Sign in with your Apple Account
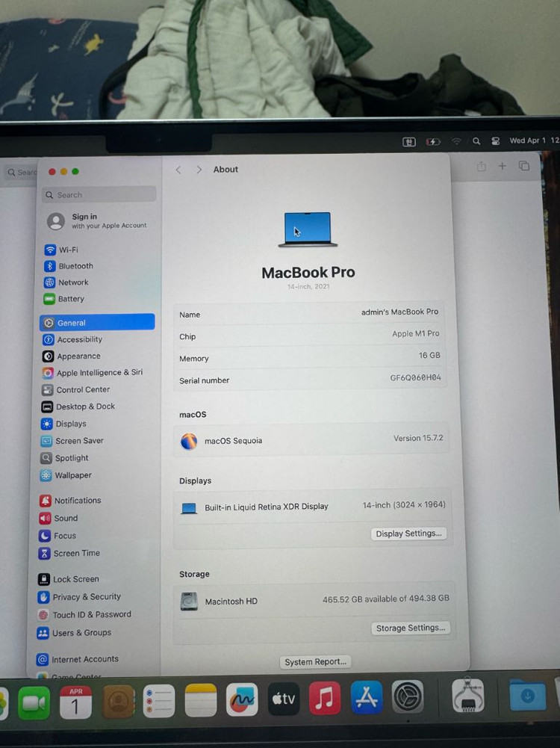Image resolution: width=560 pixels, height=748 pixels. [97, 220]
